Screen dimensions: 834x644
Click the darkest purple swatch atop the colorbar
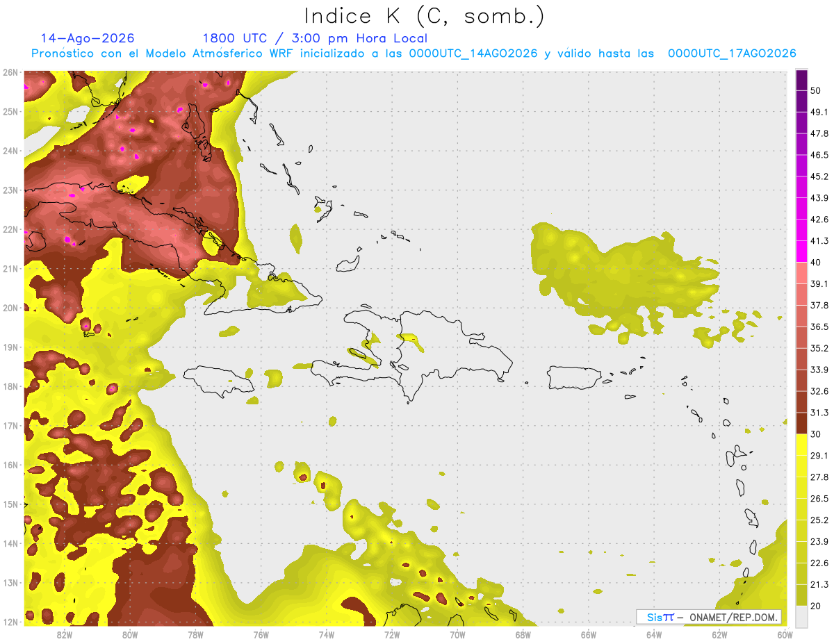[801, 80]
